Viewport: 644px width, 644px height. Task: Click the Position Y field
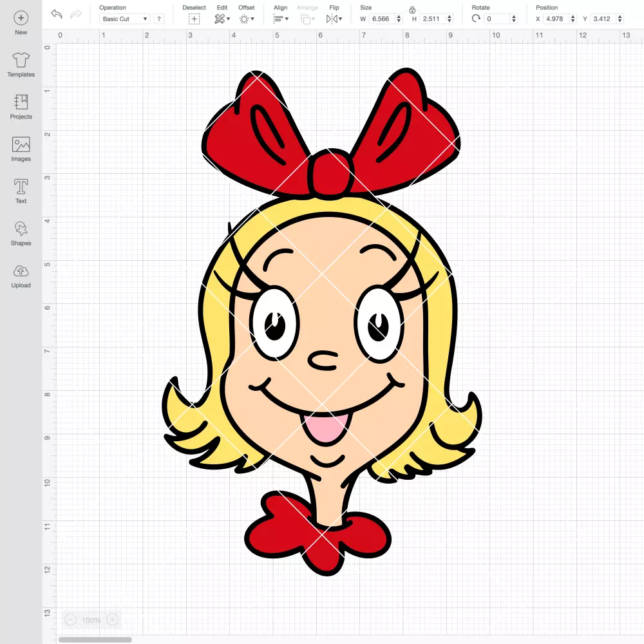click(x=603, y=19)
